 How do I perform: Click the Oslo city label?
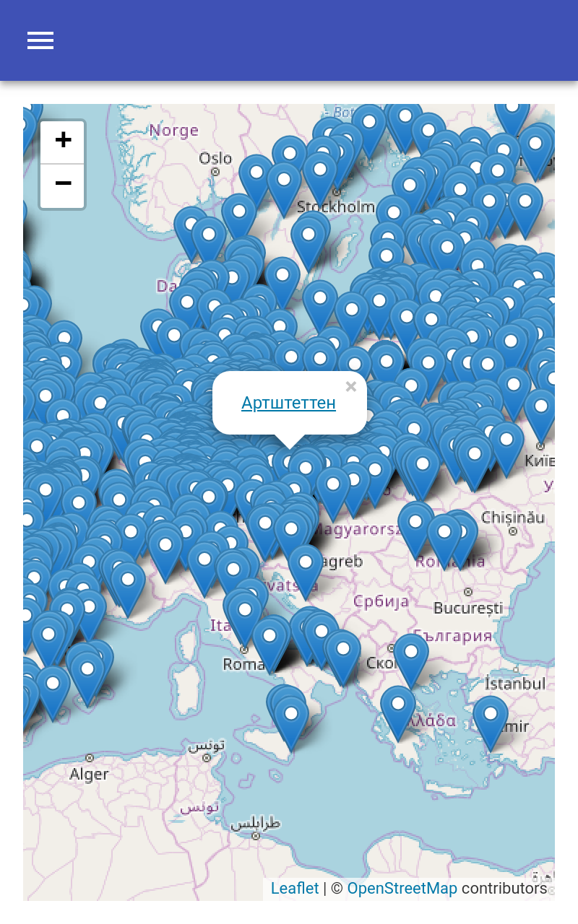[x=215, y=158]
